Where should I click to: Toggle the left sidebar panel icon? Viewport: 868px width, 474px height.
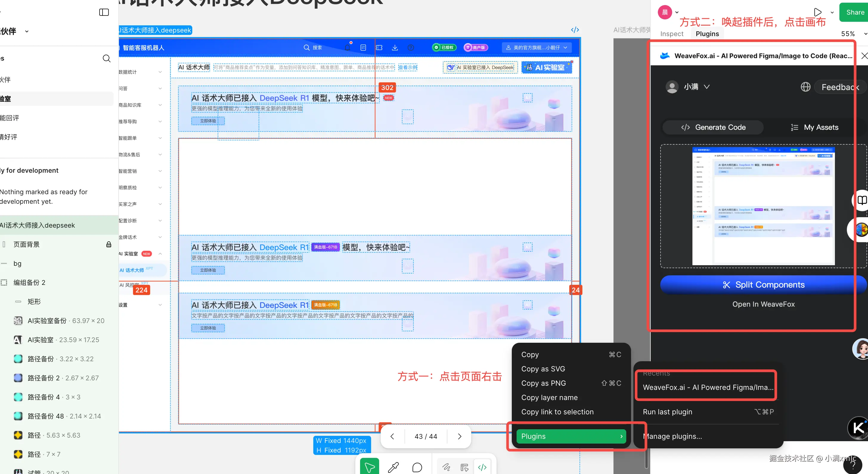104,13
